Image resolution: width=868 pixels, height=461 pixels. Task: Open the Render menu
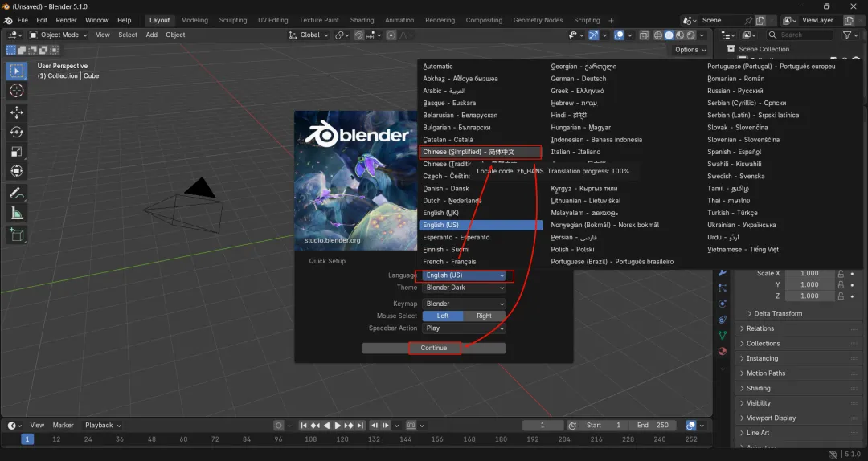[x=67, y=20]
